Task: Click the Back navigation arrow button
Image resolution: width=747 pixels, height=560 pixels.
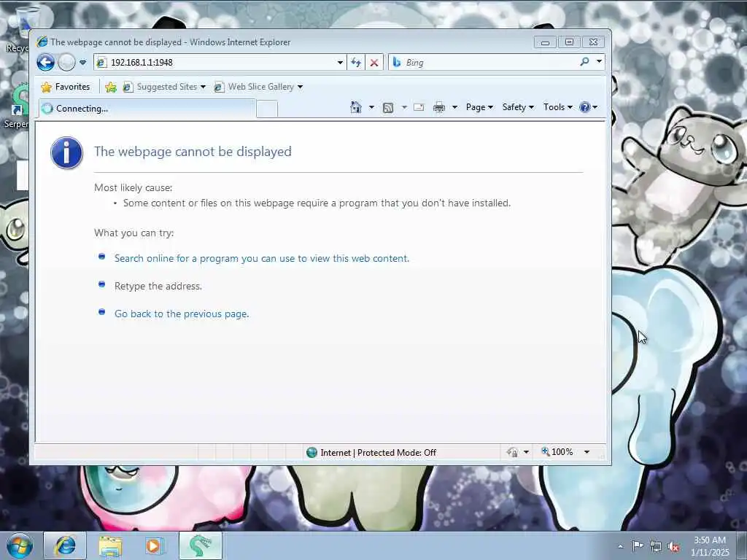Action: (x=46, y=63)
